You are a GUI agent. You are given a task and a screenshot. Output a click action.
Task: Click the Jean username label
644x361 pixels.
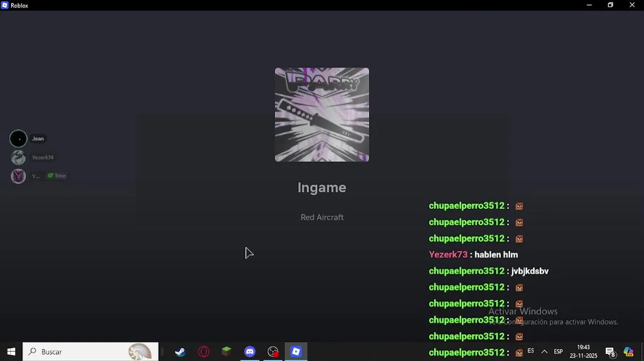[38, 139]
